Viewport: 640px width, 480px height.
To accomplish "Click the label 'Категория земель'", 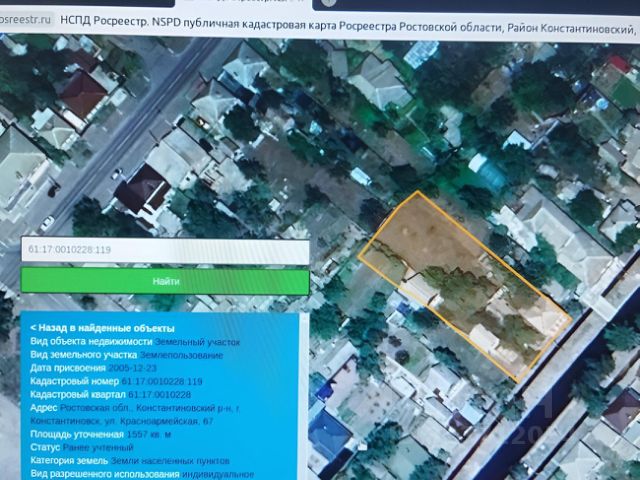I will coord(69,461).
